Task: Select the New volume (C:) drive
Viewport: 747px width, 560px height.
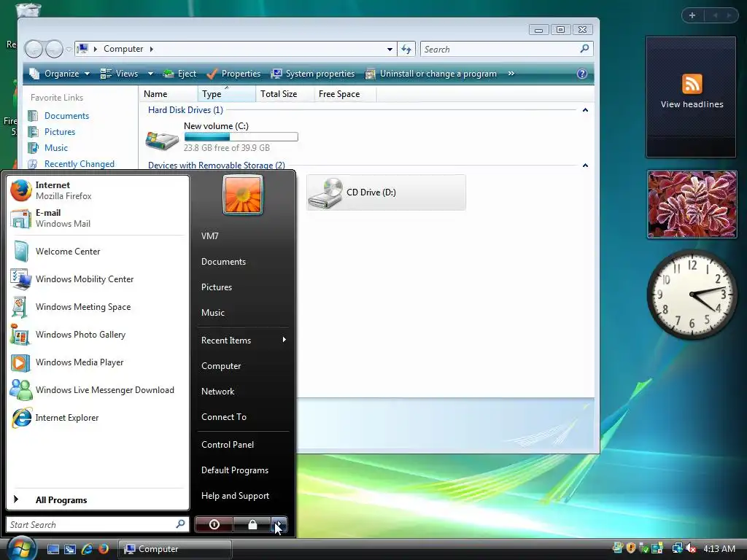Action: 222,138
